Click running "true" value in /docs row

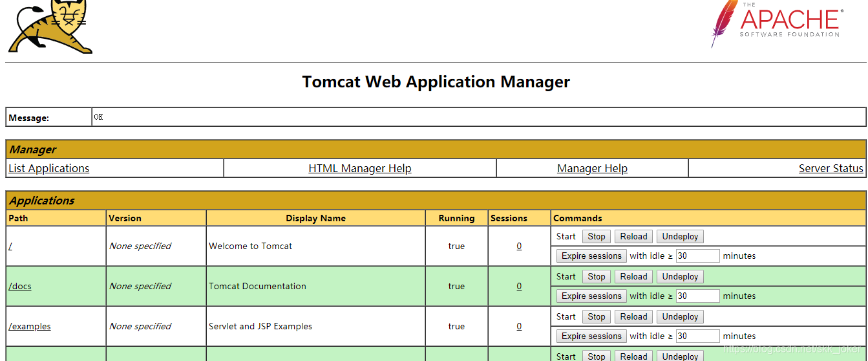pyautogui.click(x=456, y=286)
